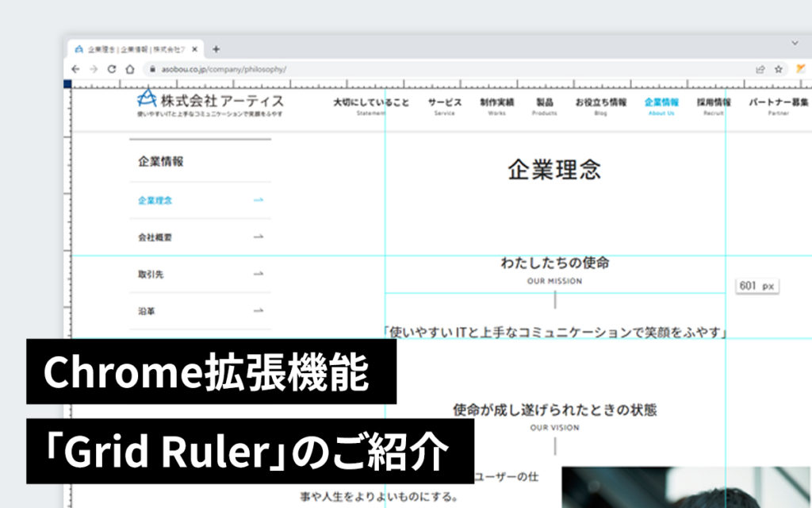Click the browser forward arrow
Screen dimensions: 812x508
click(94, 69)
